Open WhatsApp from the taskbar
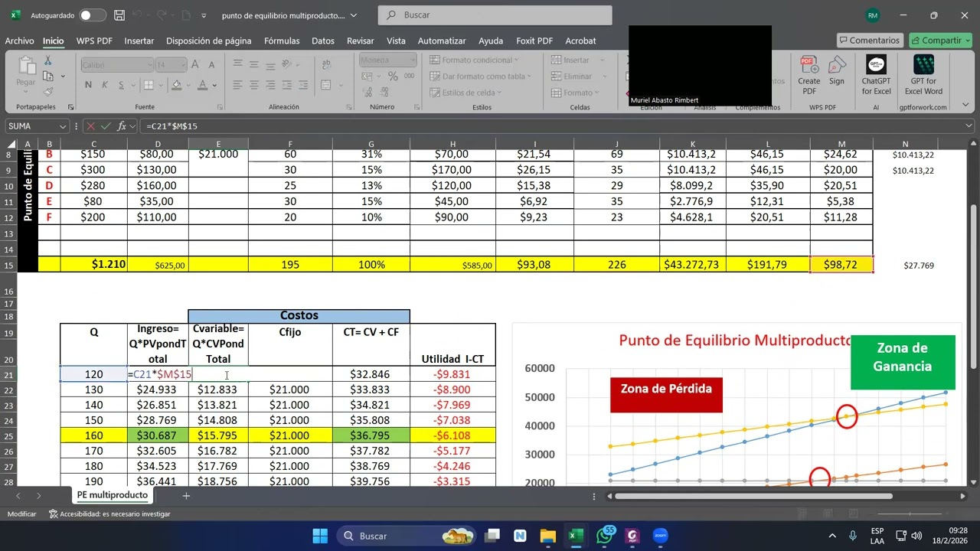The image size is (980, 551). point(603,536)
